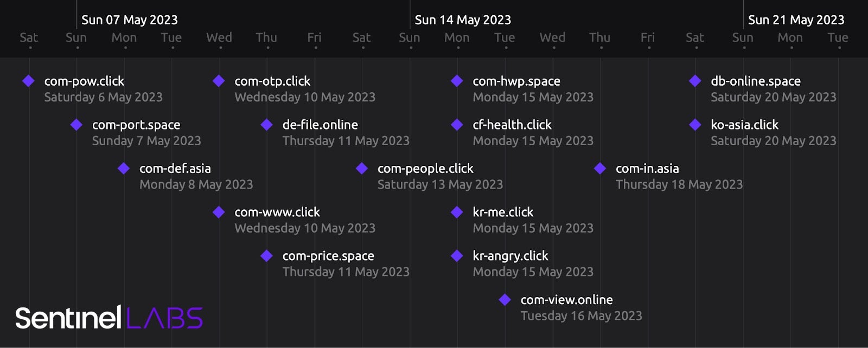Click diamond marker next to com-def.asia

tap(124, 169)
